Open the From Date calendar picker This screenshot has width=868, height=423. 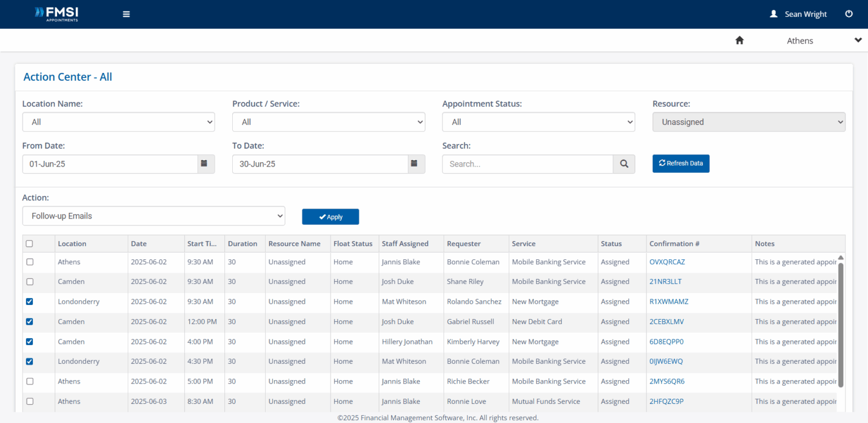[204, 164]
